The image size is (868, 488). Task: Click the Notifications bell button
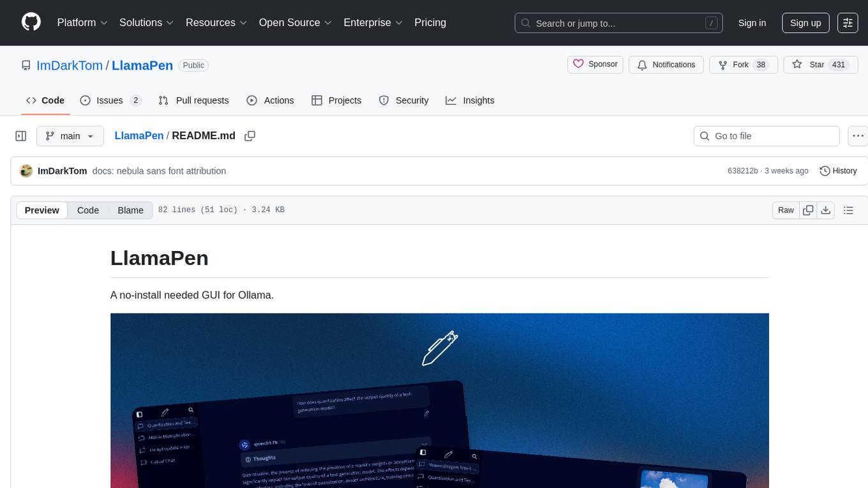pyautogui.click(x=666, y=65)
